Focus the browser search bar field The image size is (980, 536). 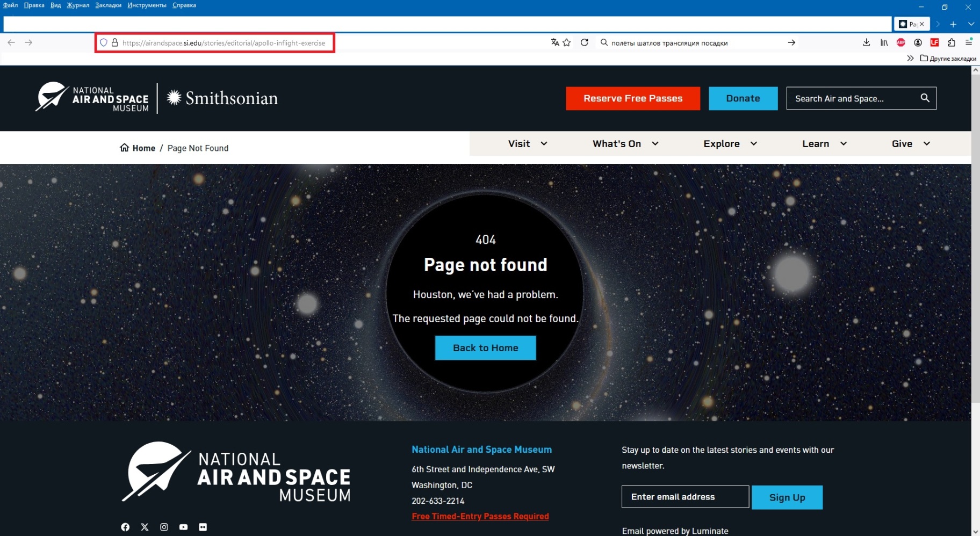click(x=696, y=43)
